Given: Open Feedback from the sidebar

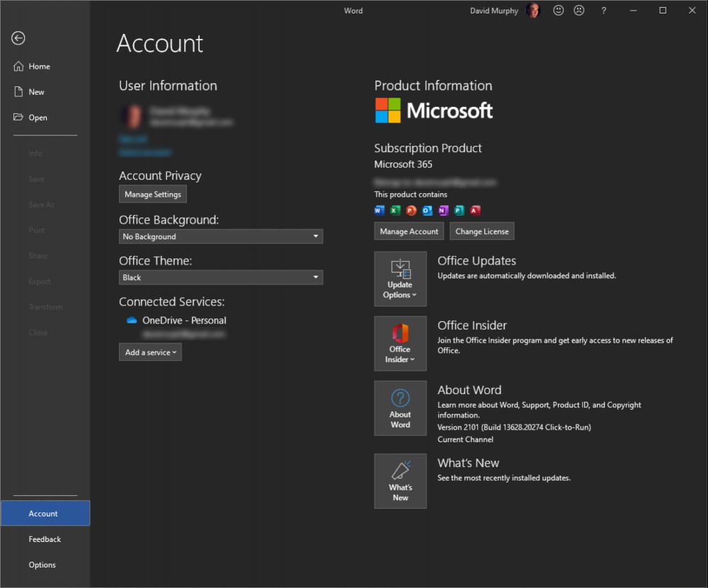Looking at the screenshot, I should coord(45,539).
